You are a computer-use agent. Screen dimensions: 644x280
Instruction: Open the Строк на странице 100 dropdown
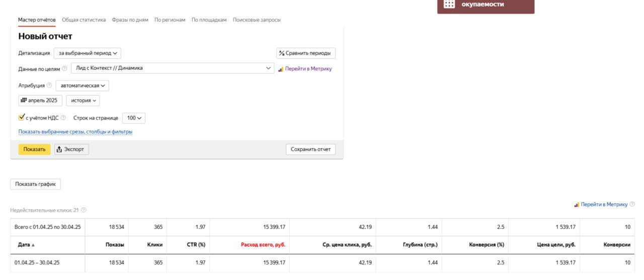pyautogui.click(x=134, y=118)
